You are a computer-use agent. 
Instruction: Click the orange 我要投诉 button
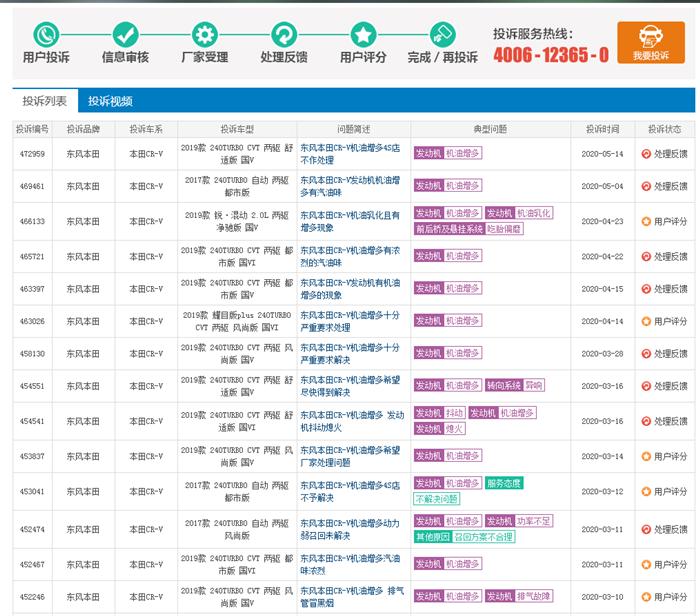651,42
